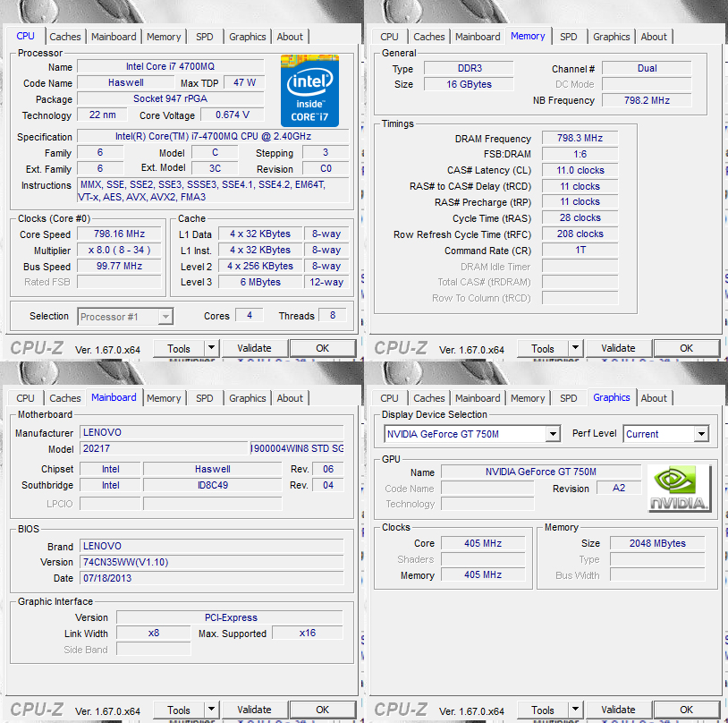Click the Graphic Interface Version PCI-Express

[230, 617]
